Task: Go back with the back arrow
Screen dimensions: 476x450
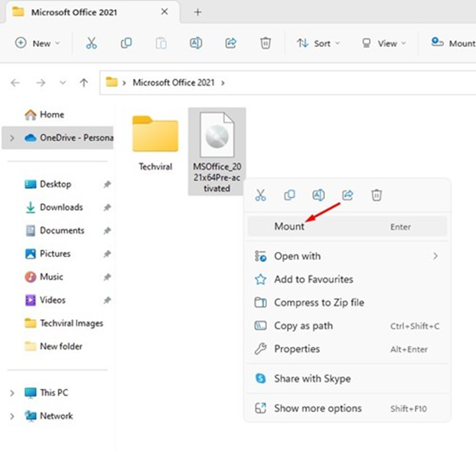Action: tap(15, 82)
